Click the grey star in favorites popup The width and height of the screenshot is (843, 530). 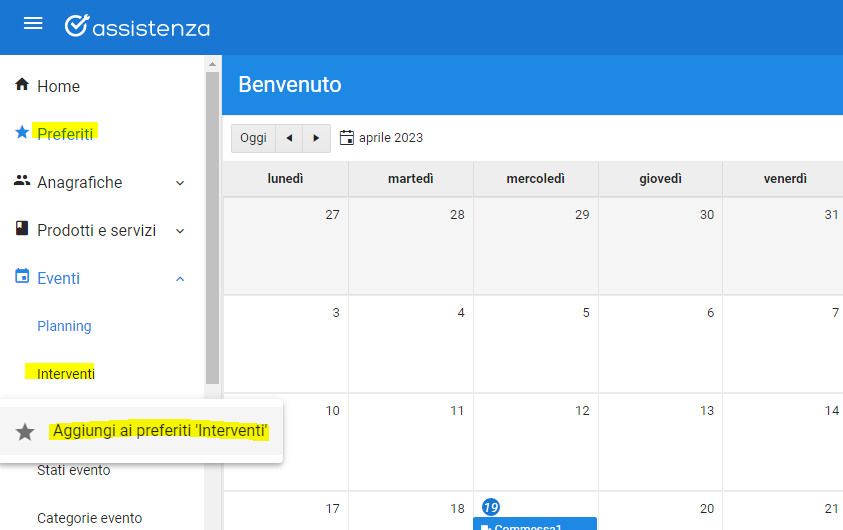[25, 432]
